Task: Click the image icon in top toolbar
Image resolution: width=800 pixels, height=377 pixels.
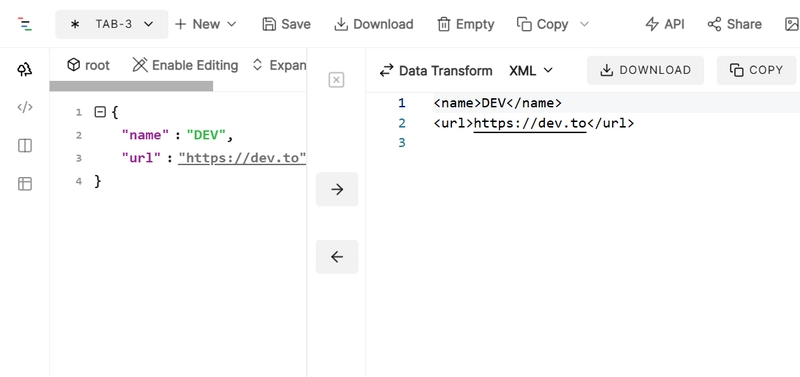Action: click(x=792, y=24)
